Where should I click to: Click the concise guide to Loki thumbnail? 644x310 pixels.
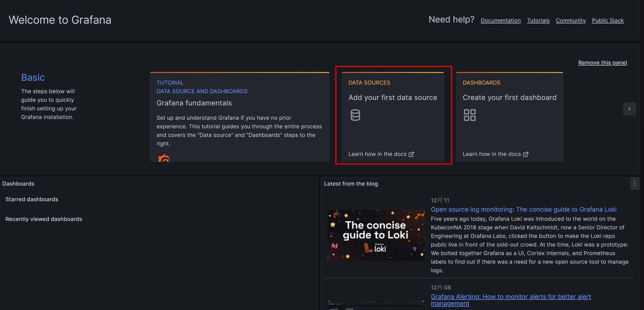click(375, 235)
